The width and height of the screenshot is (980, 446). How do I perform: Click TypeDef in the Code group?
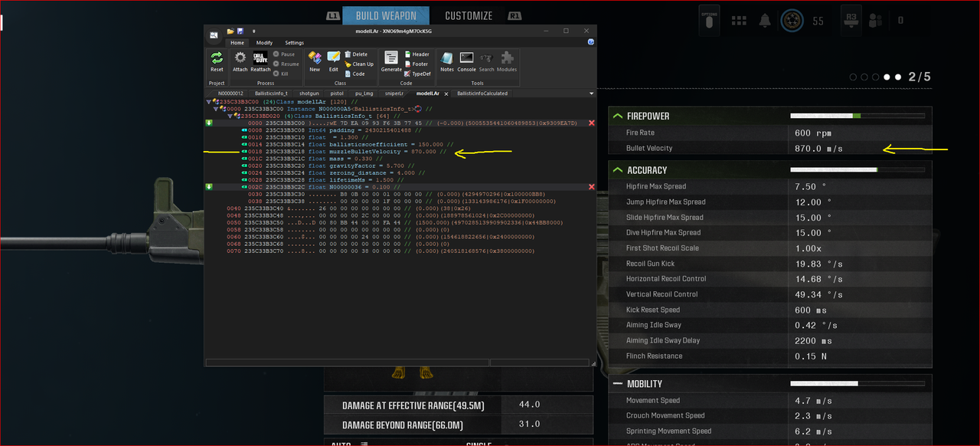coord(417,74)
